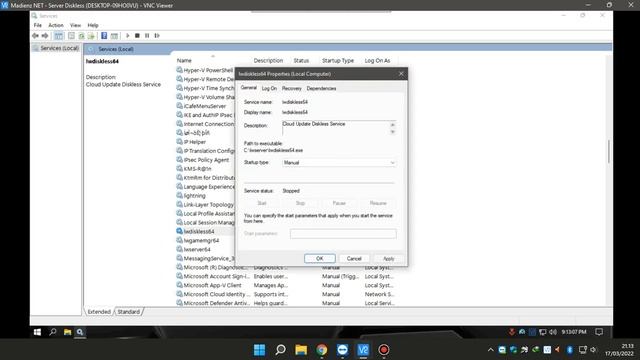This screenshot has width=640, height=360.
Task: Select the General tab in properties dialog
Action: coord(249,88)
